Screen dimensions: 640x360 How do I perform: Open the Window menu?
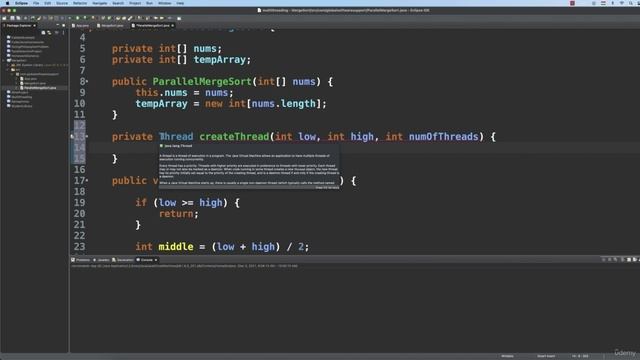[164, 3]
